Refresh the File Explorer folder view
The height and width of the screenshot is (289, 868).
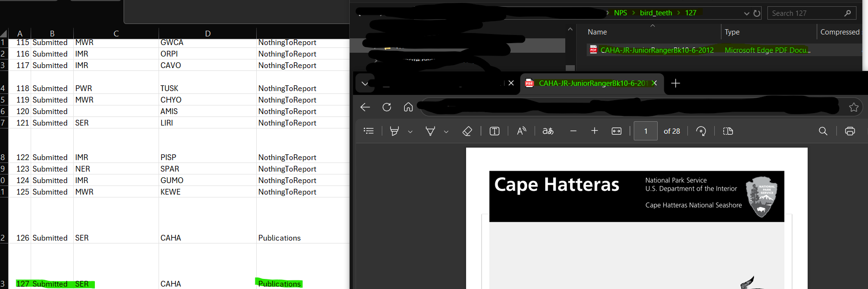(757, 13)
